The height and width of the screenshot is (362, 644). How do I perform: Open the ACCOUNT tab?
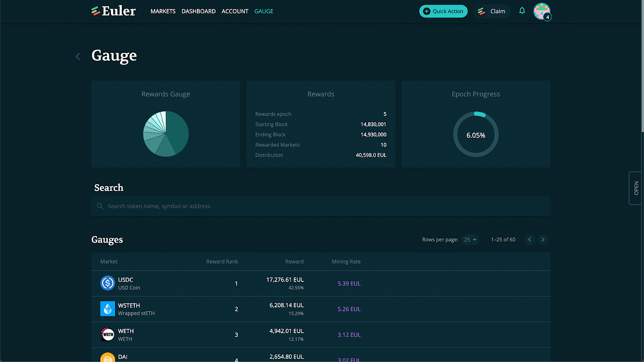pyautogui.click(x=235, y=11)
